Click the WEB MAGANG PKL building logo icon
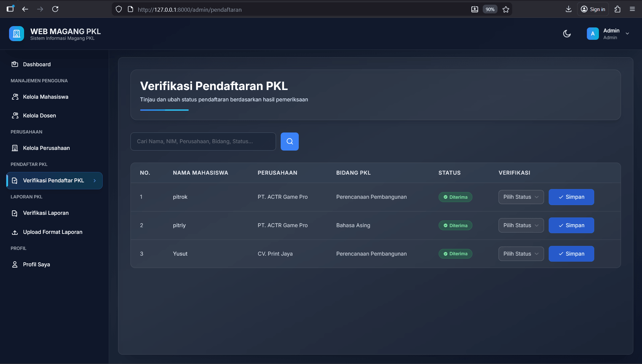 pyautogui.click(x=16, y=33)
